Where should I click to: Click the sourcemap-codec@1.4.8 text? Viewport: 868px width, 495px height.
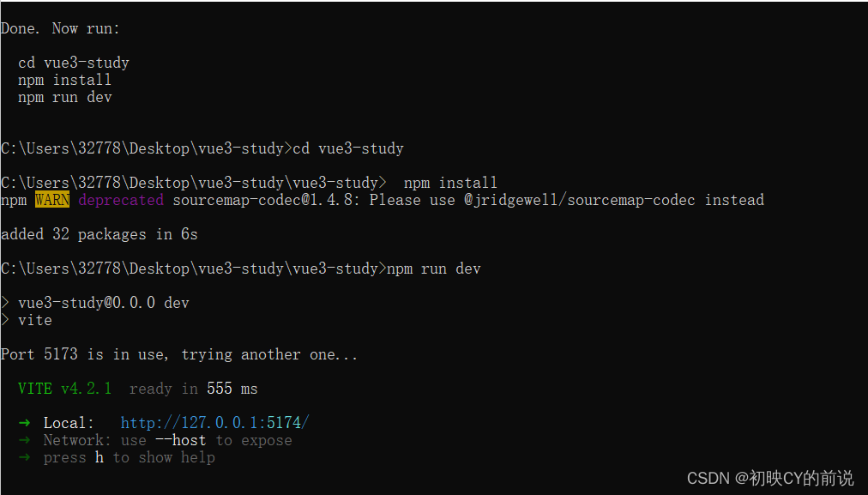(x=266, y=200)
